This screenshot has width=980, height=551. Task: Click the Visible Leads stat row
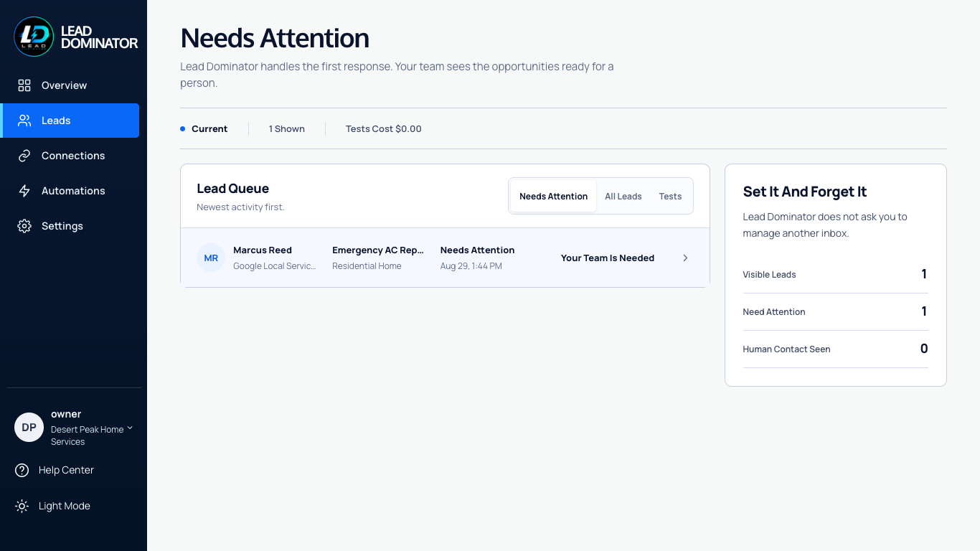(836, 275)
